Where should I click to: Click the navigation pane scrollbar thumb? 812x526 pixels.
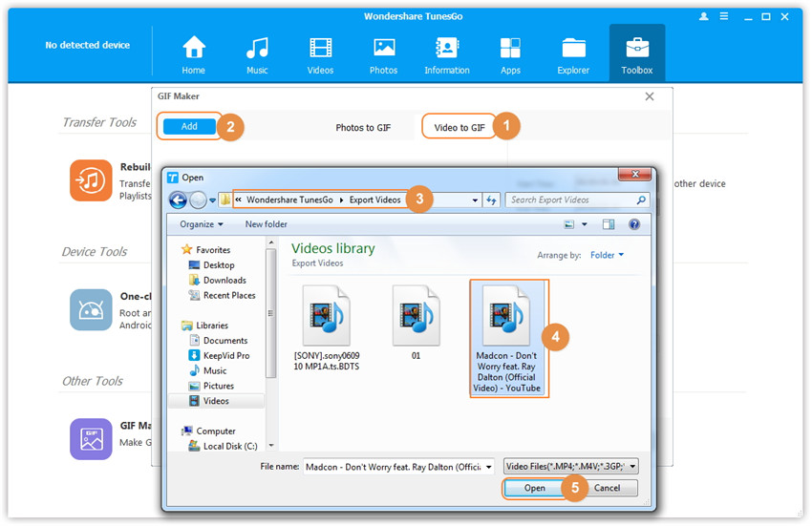pyautogui.click(x=270, y=313)
